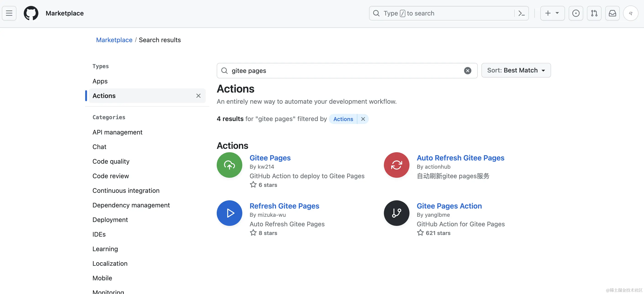Click the black Gitee Pages Action git icon
644x294 pixels.
[x=396, y=213]
